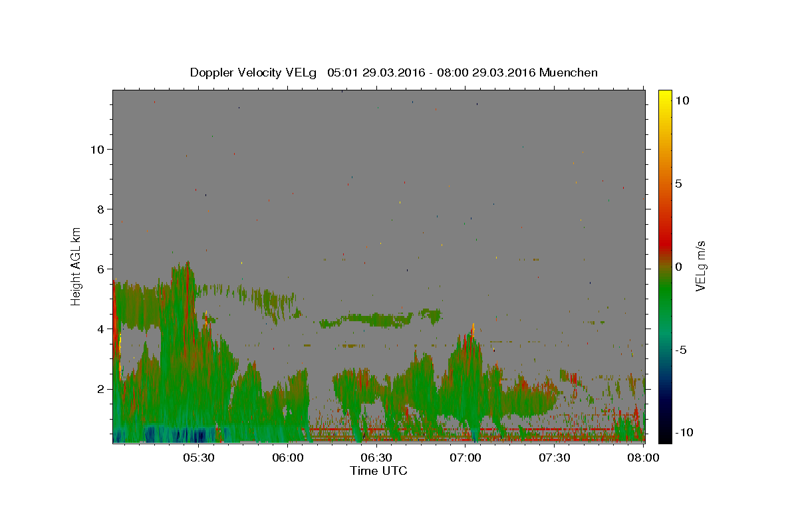Click the height axis label 10

coord(96,149)
